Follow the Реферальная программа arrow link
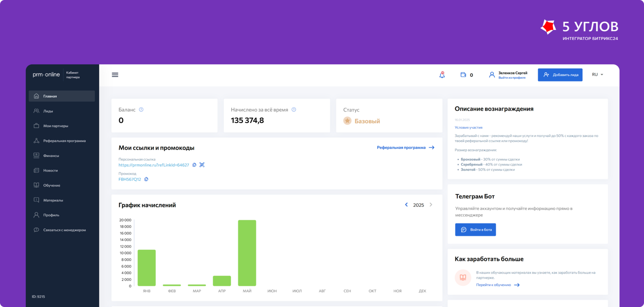 406,148
